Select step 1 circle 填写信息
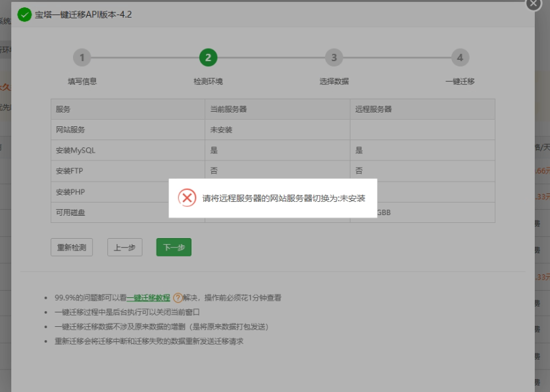This screenshot has height=392, width=550. click(x=82, y=57)
